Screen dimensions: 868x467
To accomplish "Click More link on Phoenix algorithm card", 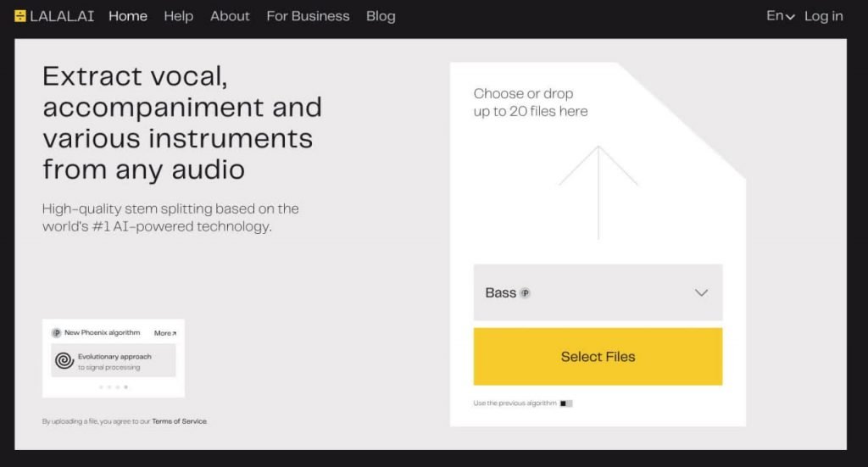I will pos(165,333).
